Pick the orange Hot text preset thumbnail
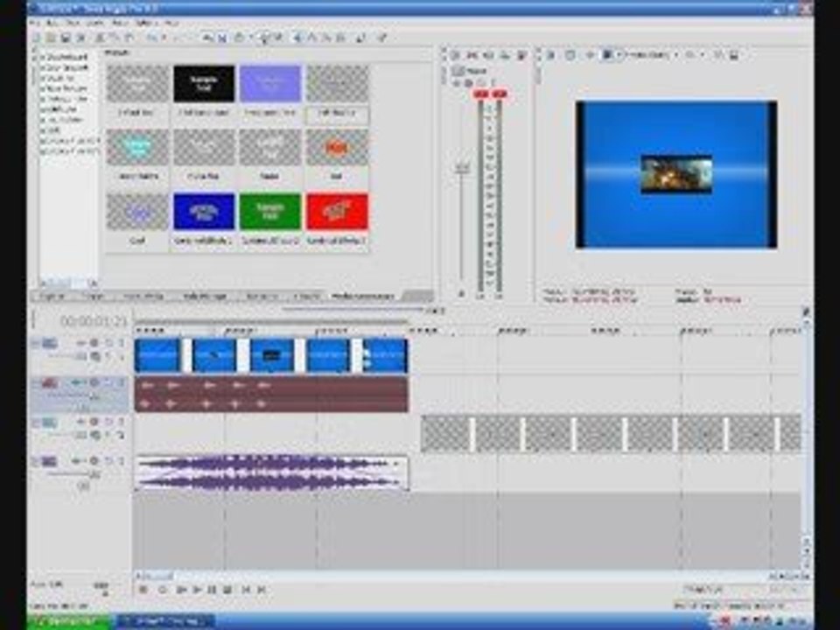This screenshot has width=840, height=630. [337, 147]
